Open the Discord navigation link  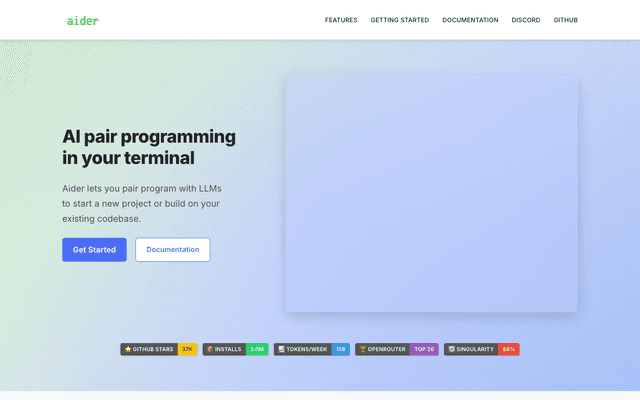[x=526, y=20]
